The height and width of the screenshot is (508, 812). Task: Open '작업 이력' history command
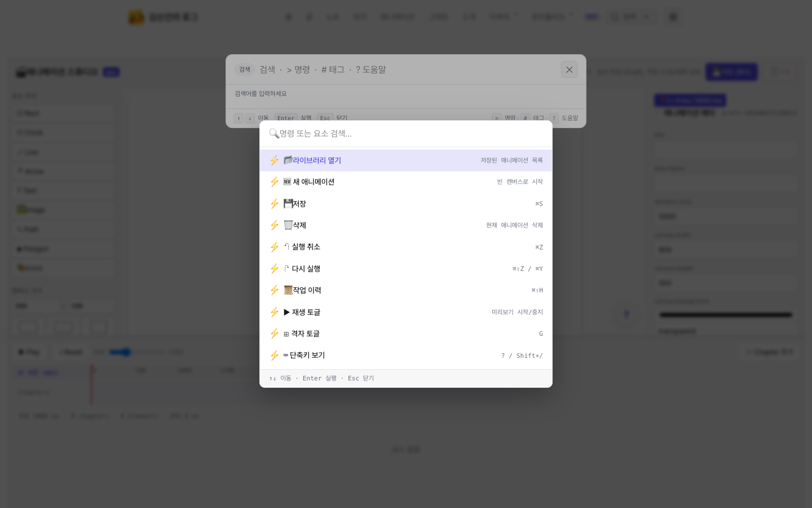coord(406,290)
